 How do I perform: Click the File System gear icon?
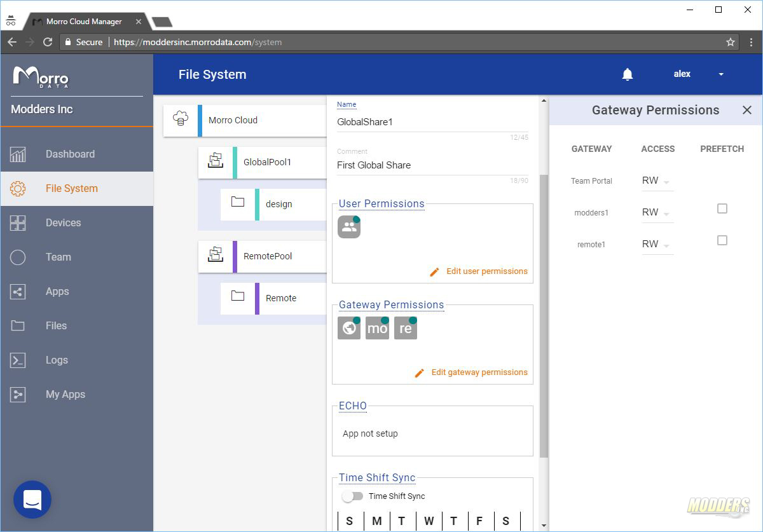coord(18,189)
